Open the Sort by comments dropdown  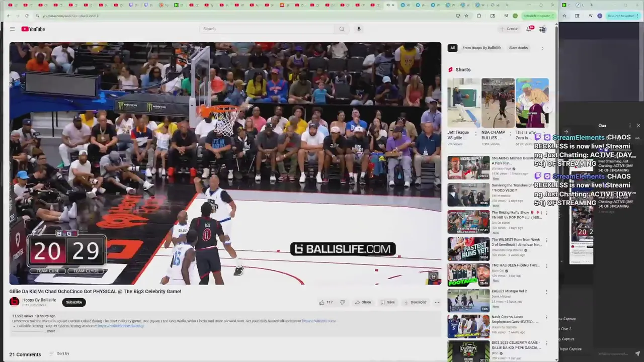point(59,353)
